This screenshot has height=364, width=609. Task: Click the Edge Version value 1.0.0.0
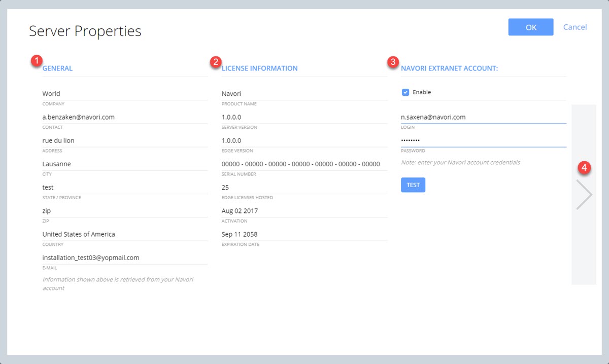pos(231,140)
